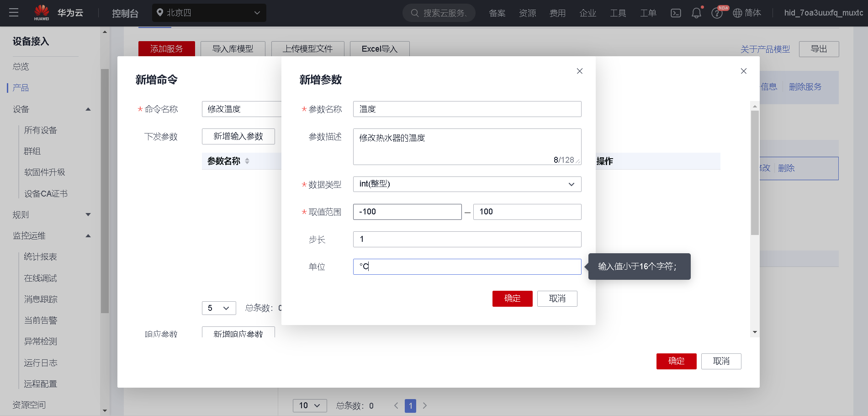
Task: Go to previous page arrow in pagination
Action: pos(396,405)
